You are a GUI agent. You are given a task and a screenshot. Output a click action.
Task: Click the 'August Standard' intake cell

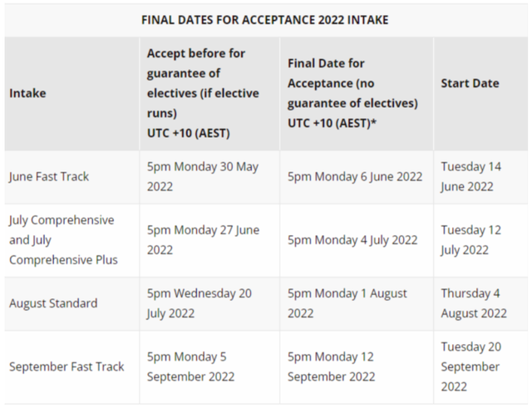click(53, 303)
